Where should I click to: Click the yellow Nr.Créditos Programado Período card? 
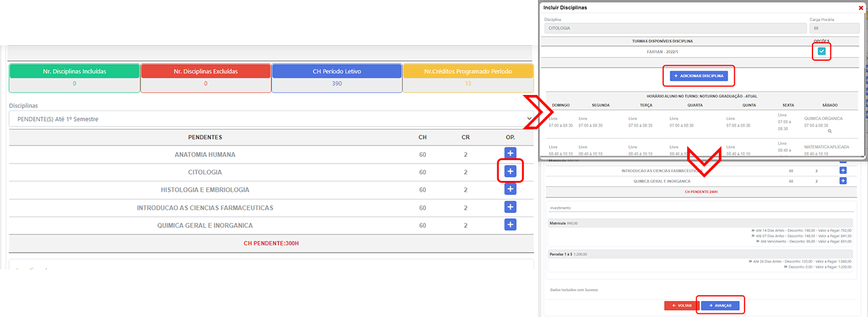click(x=468, y=78)
